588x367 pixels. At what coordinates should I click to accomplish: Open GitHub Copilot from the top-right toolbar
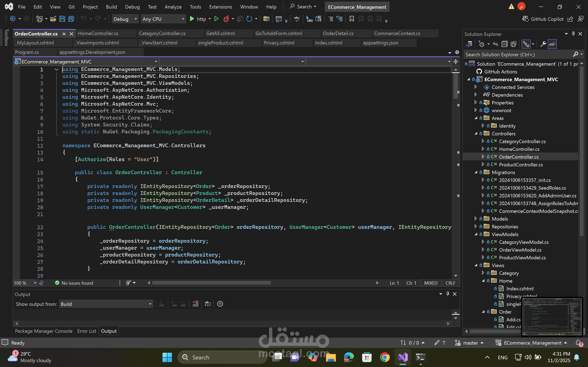[x=543, y=19]
